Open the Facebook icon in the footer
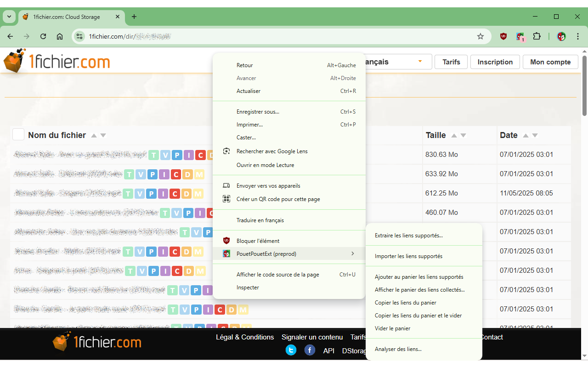The width and height of the screenshot is (588, 368). pyautogui.click(x=310, y=351)
